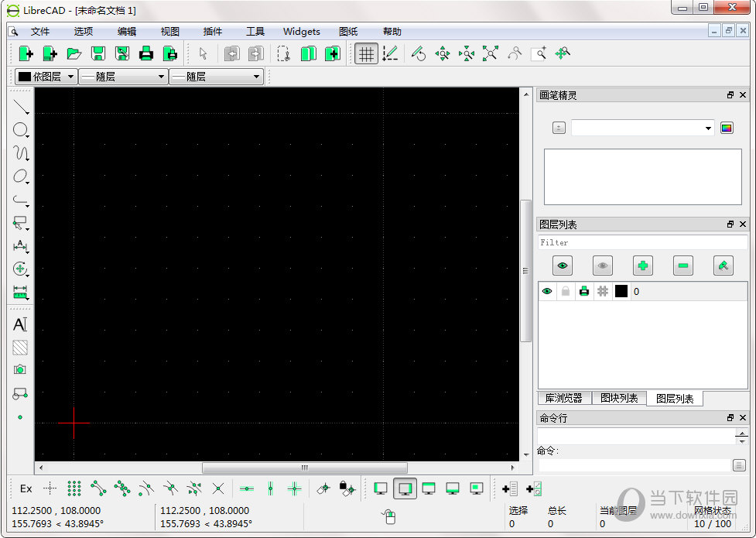
Task: Toggle construction setting of layer 0
Action: pyautogui.click(x=603, y=291)
